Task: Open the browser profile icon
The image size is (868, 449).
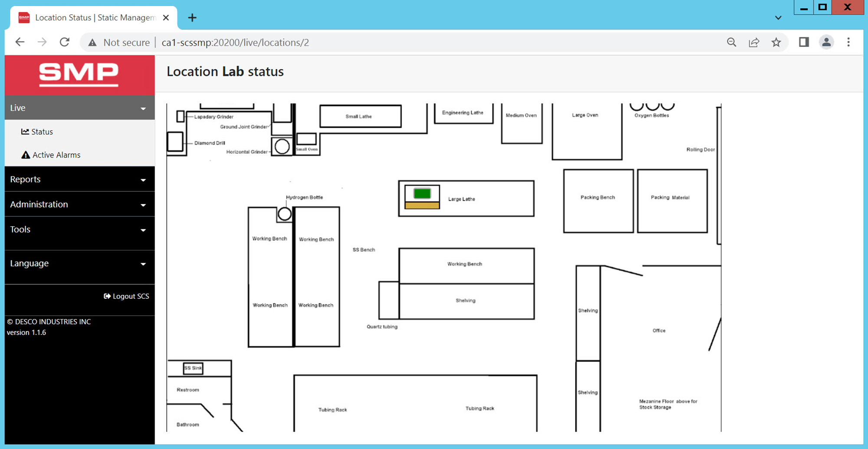Action: point(826,42)
